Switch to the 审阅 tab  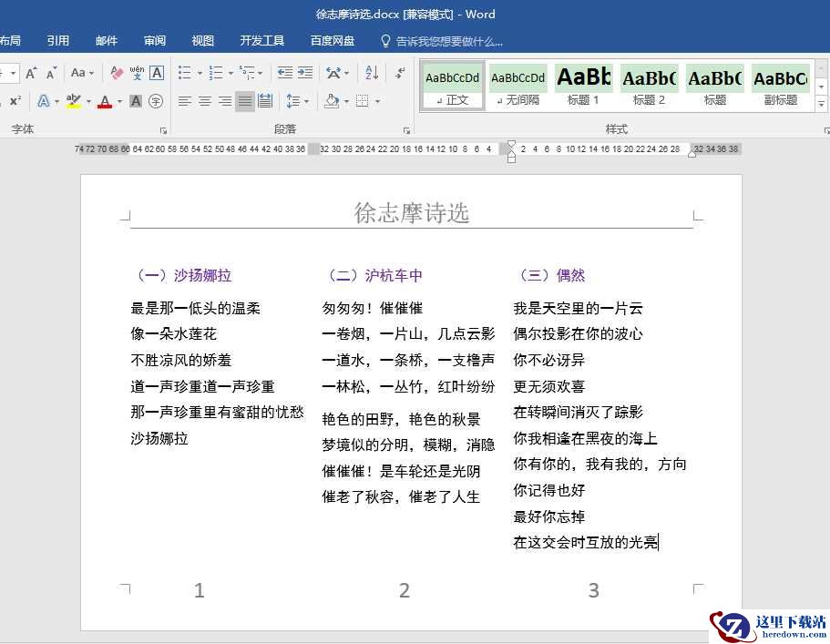coord(155,41)
